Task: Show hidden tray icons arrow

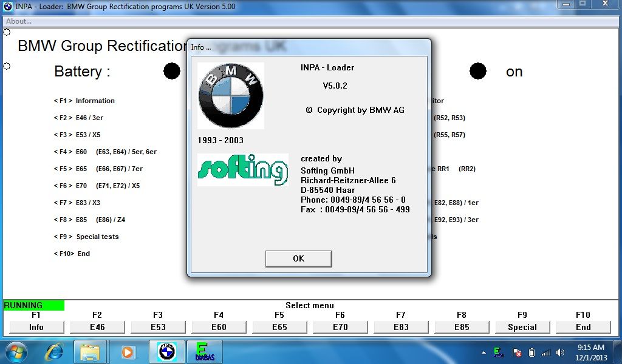Action: pyautogui.click(x=484, y=352)
